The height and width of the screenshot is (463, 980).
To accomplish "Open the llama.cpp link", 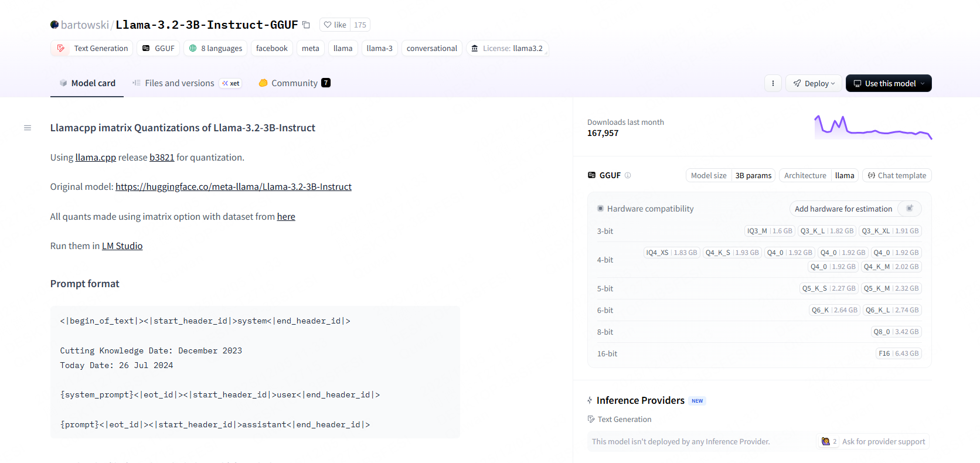I will coord(96,157).
